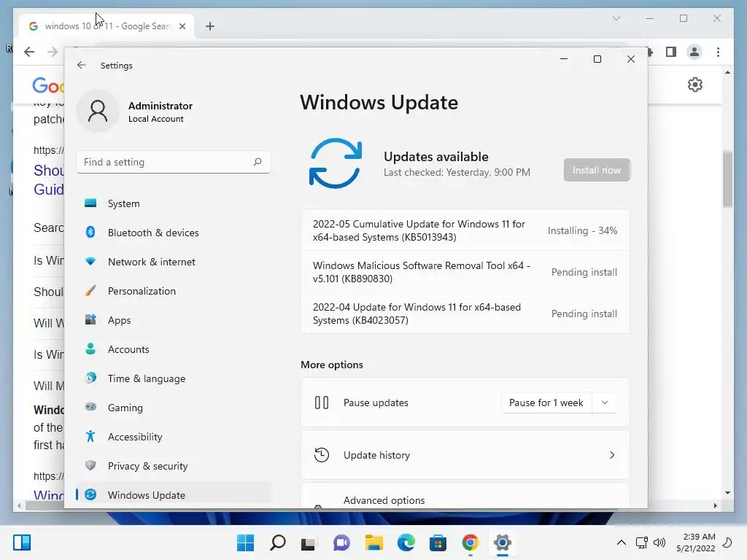Viewport: 747px width, 560px height.
Task: Open Chrome's three-dot menu
Action: (718, 52)
